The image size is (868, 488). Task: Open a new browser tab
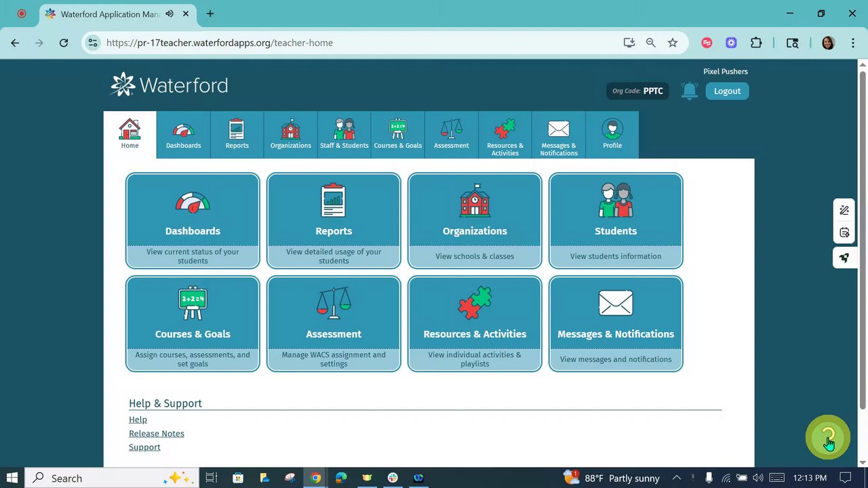210,14
